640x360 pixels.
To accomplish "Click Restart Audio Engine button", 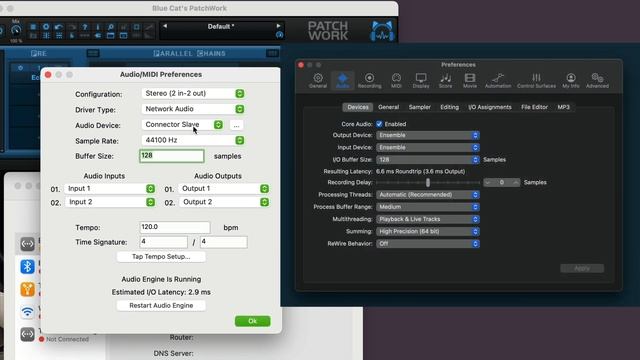I will (161, 305).
